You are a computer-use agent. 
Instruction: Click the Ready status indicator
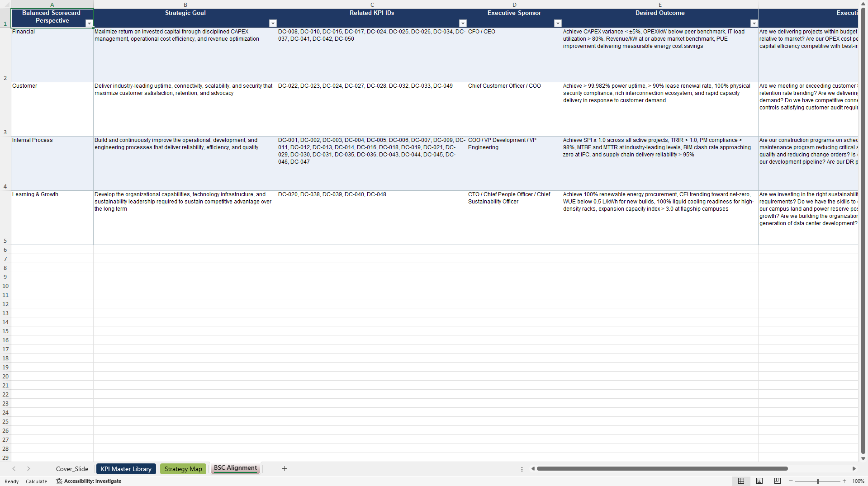point(11,481)
